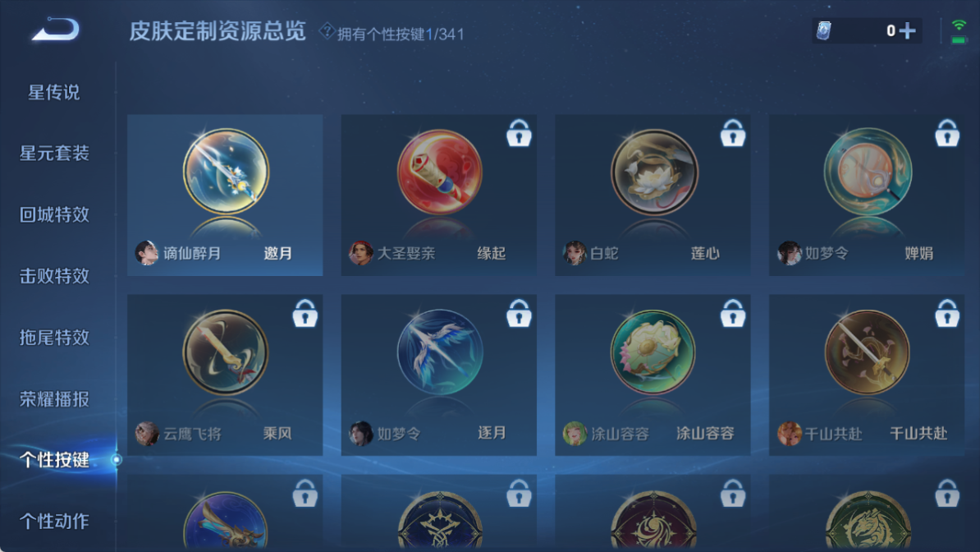Click the lock icon on 缘起 card
The image size is (980, 552).
click(519, 133)
